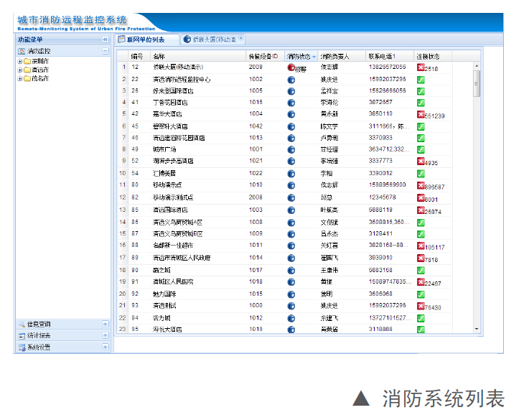524x420 pixels.
Task: Open the 系统设置 section
Action: coord(43,347)
